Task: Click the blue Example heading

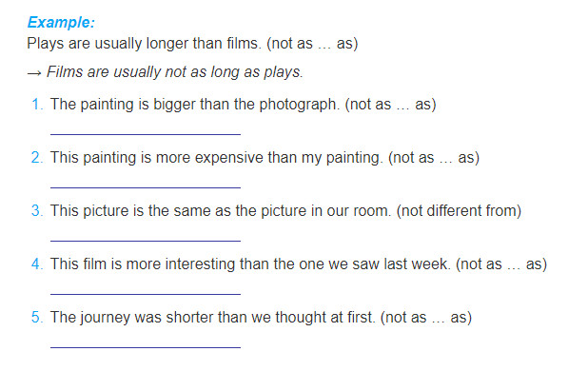Action: (61, 23)
